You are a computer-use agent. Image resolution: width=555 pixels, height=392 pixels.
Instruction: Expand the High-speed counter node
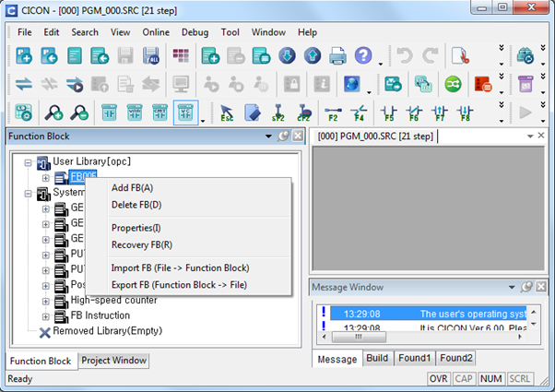tap(46, 301)
